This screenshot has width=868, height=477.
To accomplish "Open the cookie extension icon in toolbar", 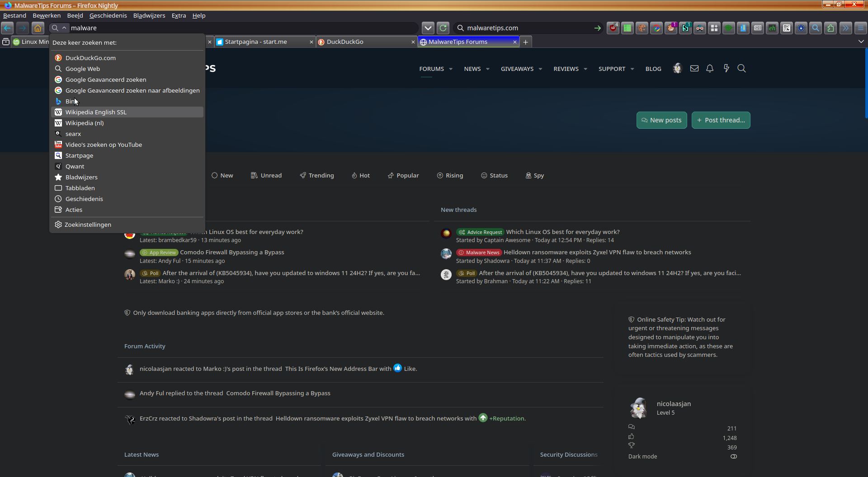I will (x=642, y=28).
